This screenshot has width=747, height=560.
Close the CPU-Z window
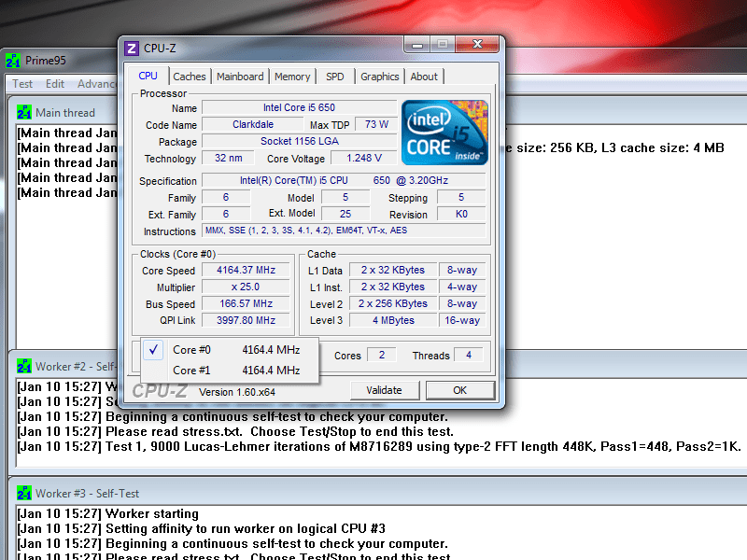[x=477, y=44]
